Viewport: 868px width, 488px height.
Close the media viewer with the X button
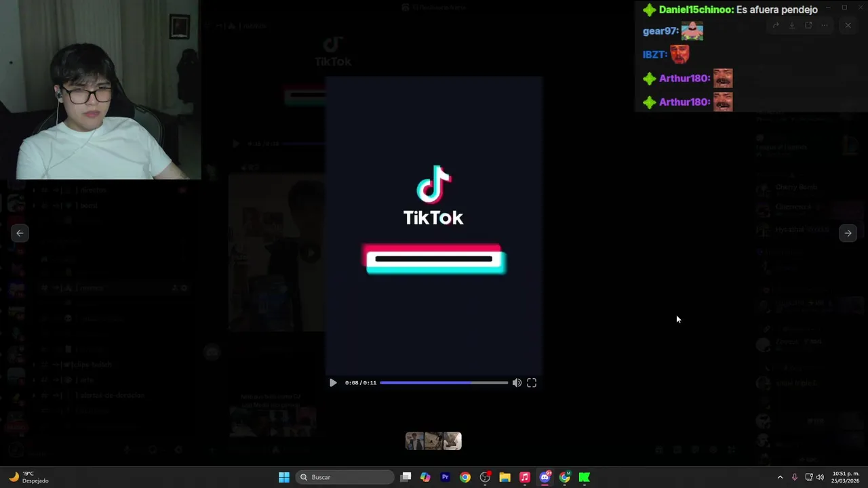click(848, 26)
